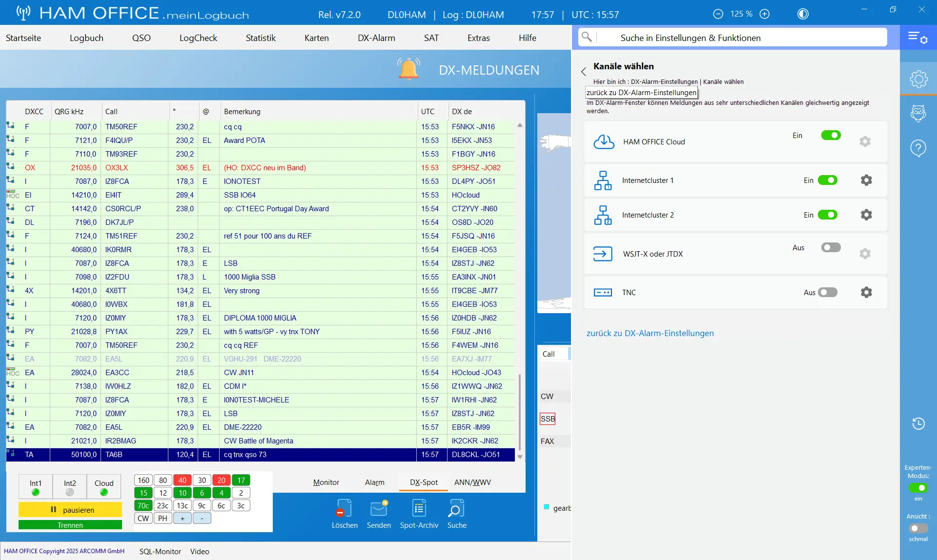Turn off HAM OFFICE Cloud toggle
This screenshot has width=937, height=560.
click(831, 135)
